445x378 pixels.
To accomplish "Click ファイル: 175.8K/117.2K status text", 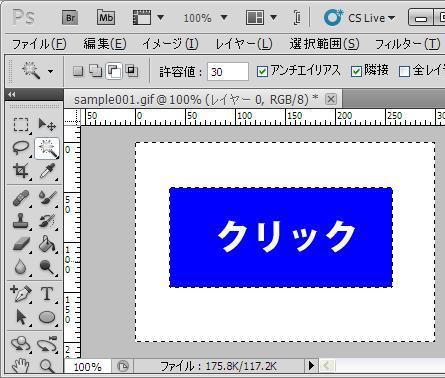I will (218, 366).
